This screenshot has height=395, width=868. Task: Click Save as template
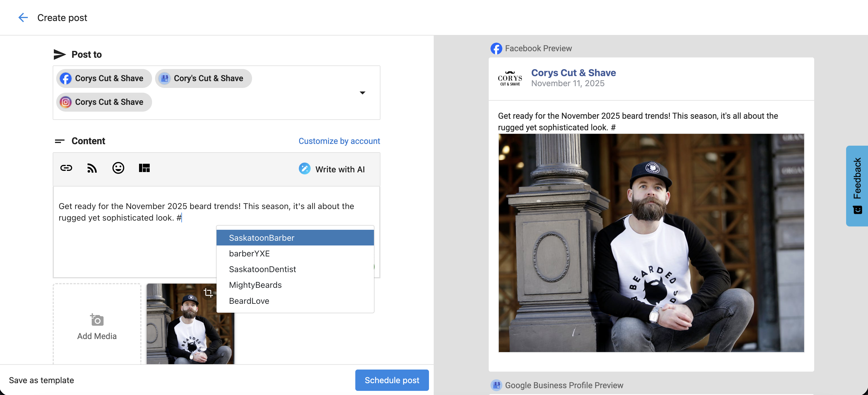click(x=41, y=380)
